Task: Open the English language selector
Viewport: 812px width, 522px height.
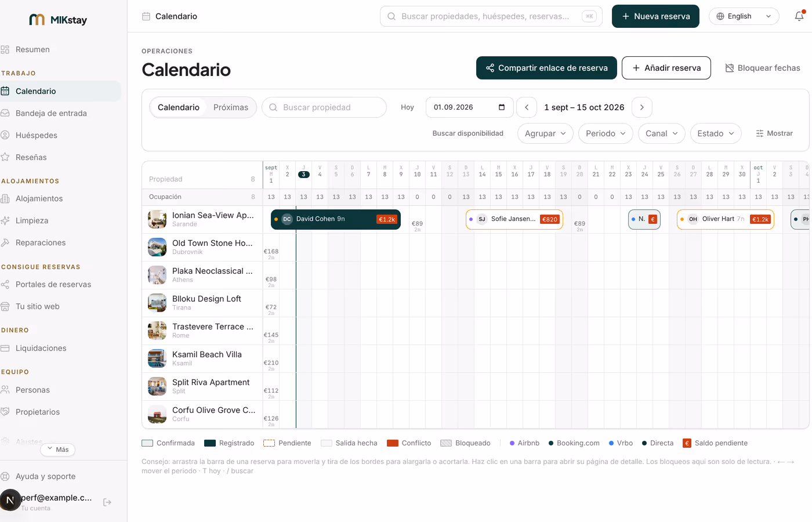Action: point(744,16)
